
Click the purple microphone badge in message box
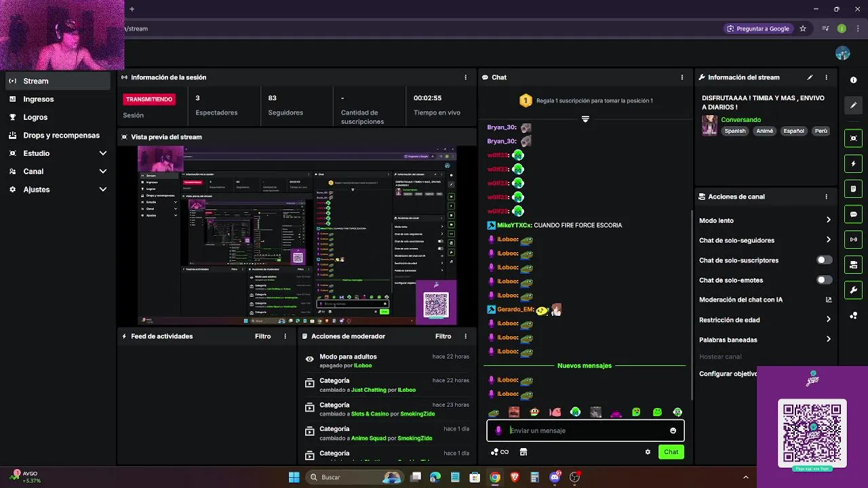coord(498,430)
